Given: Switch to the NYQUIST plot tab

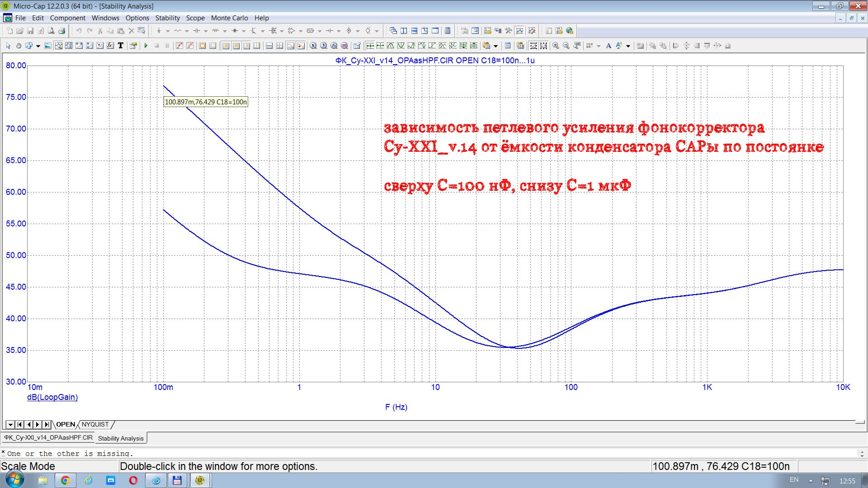Looking at the screenshot, I should tap(95, 424).
